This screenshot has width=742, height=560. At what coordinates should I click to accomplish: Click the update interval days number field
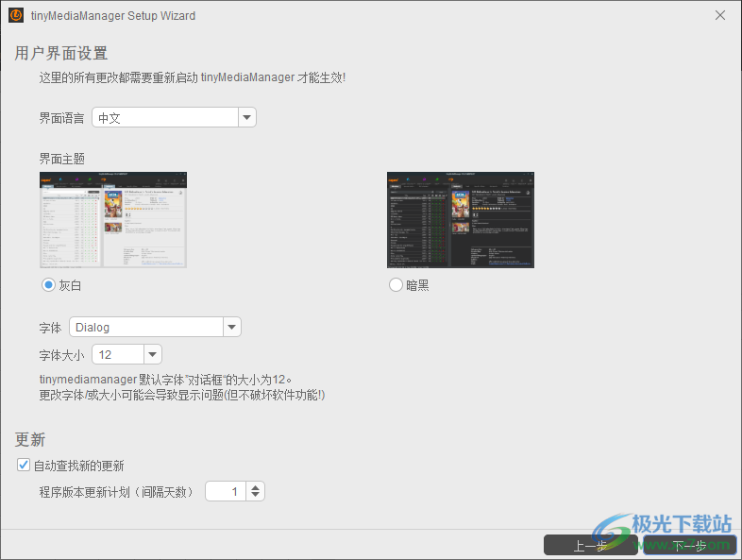pos(226,491)
